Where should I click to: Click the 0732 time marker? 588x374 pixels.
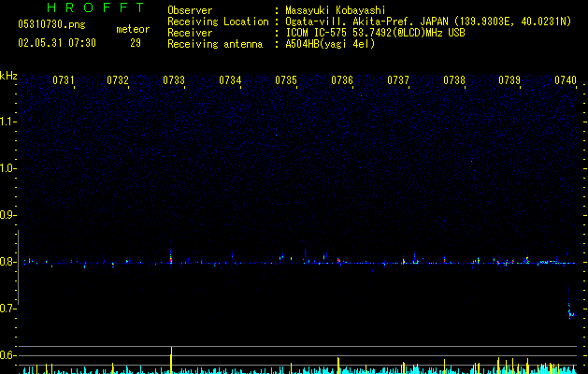[118, 80]
